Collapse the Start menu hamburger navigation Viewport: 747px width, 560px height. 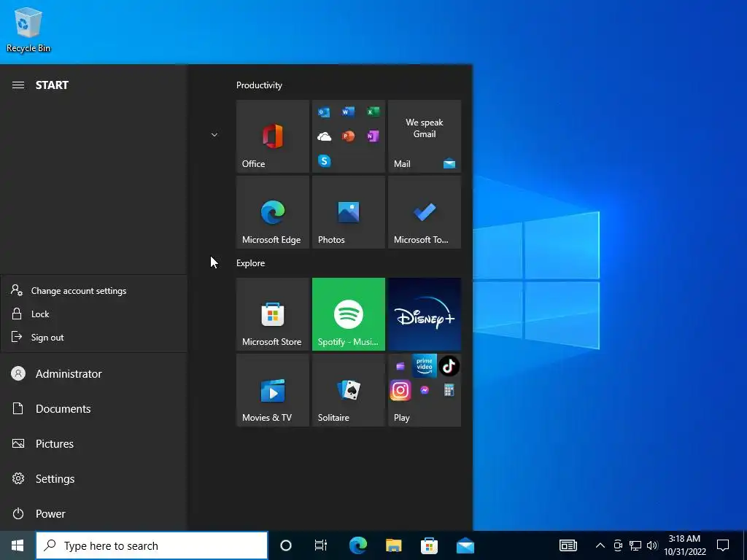click(x=18, y=85)
